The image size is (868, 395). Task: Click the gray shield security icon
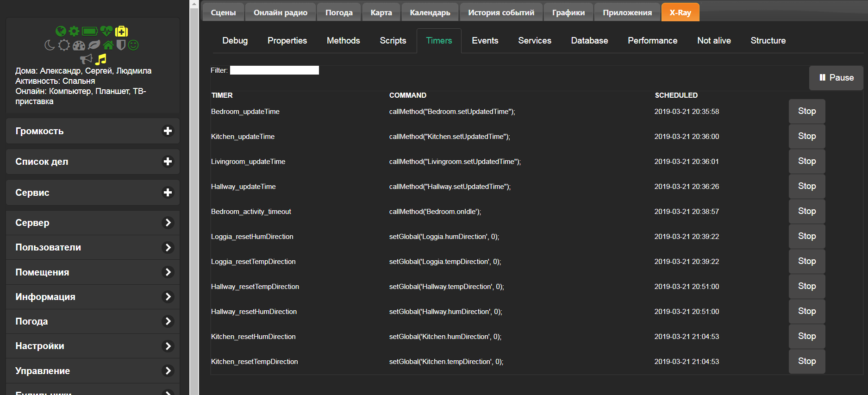[121, 45]
